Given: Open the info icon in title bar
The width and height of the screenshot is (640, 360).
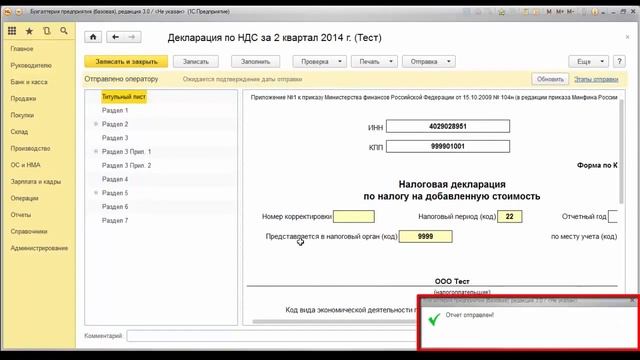Looking at the screenshot, I should coord(595,12).
